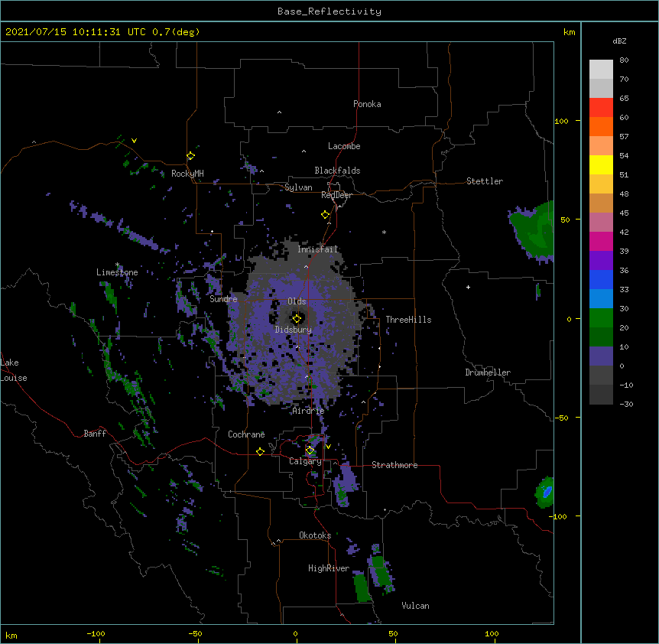Select the Strathmore label
The width and height of the screenshot is (659, 644).
[394, 465]
